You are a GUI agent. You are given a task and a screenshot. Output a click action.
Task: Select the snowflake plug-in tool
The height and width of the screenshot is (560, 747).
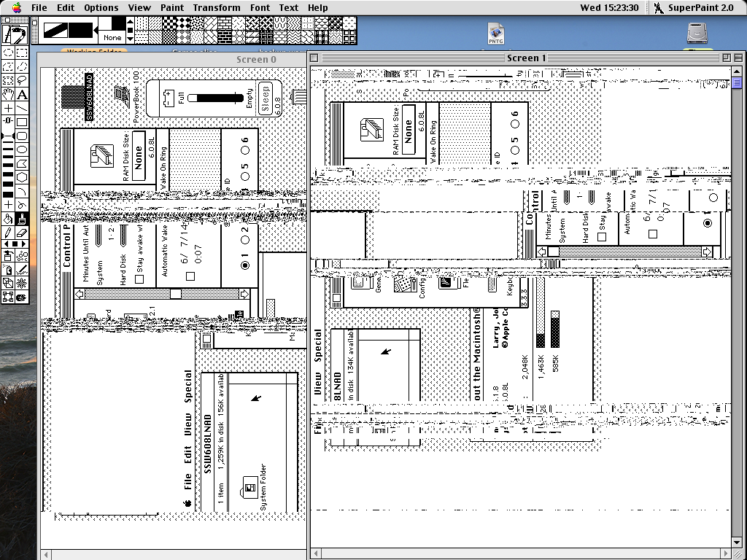tap(22, 284)
